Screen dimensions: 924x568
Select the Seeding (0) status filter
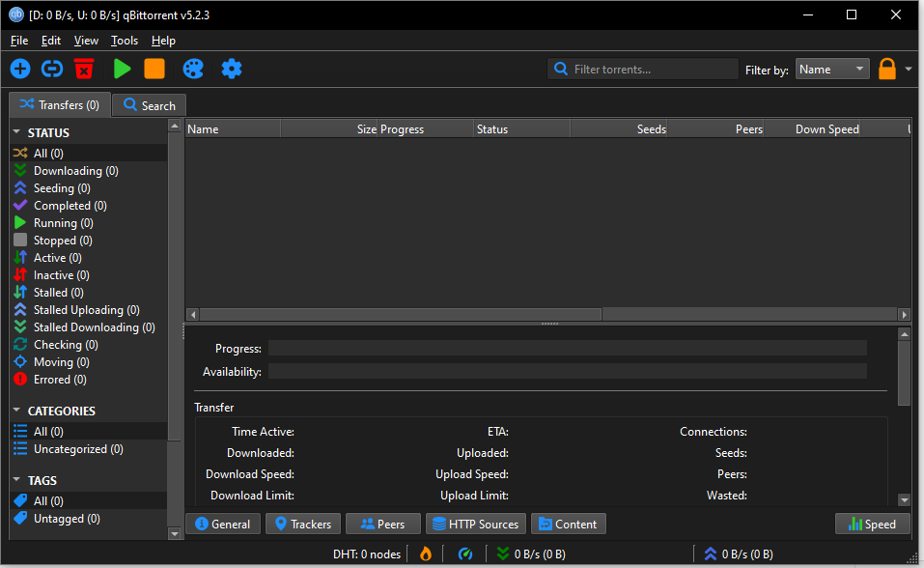pos(89,188)
